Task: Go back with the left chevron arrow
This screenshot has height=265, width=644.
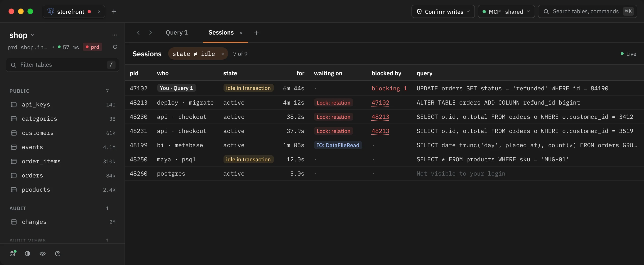Action: (138, 33)
